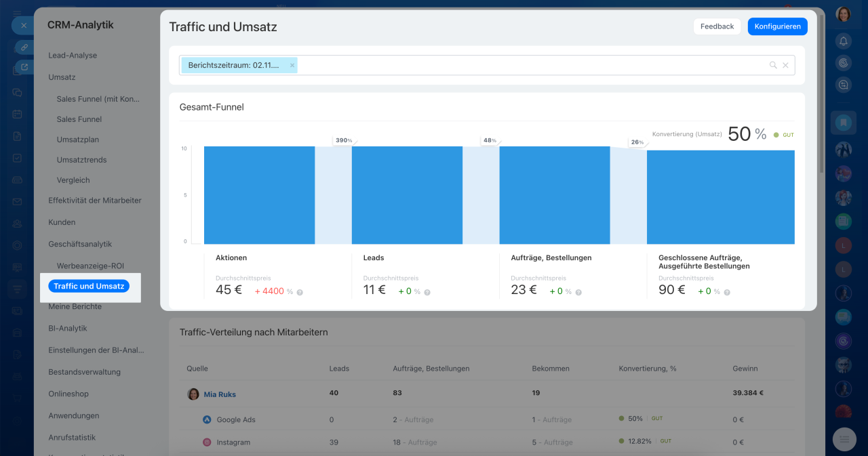This screenshot has width=868, height=456.
Task: Open user profile avatar at top right
Action: pyautogui.click(x=844, y=14)
